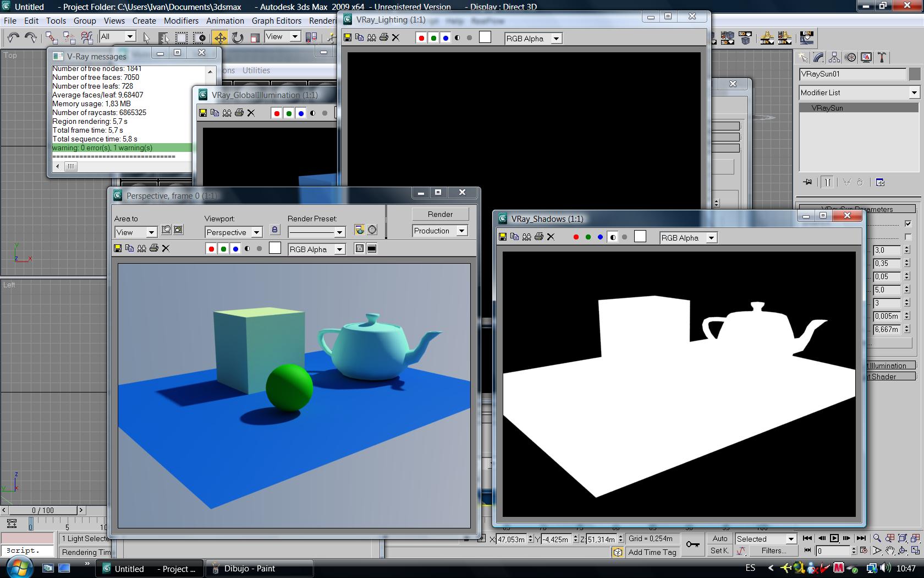The height and width of the screenshot is (578, 924).
Task: Save image in Perspective frame window
Action: 118,248
